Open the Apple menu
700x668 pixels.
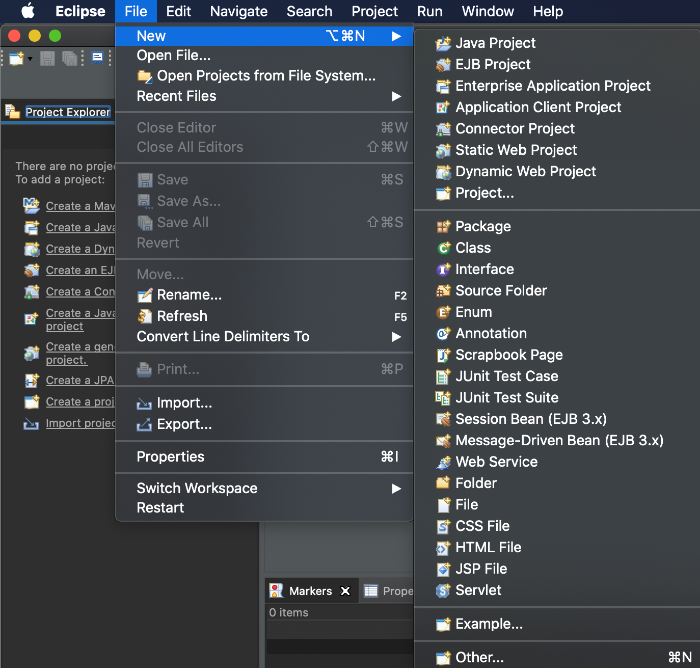point(28,11)
